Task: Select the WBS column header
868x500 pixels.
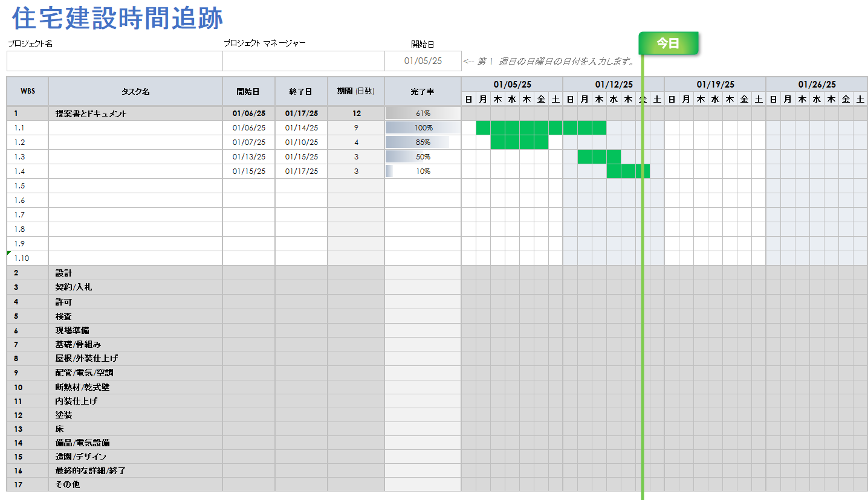Action: point(28,92)
